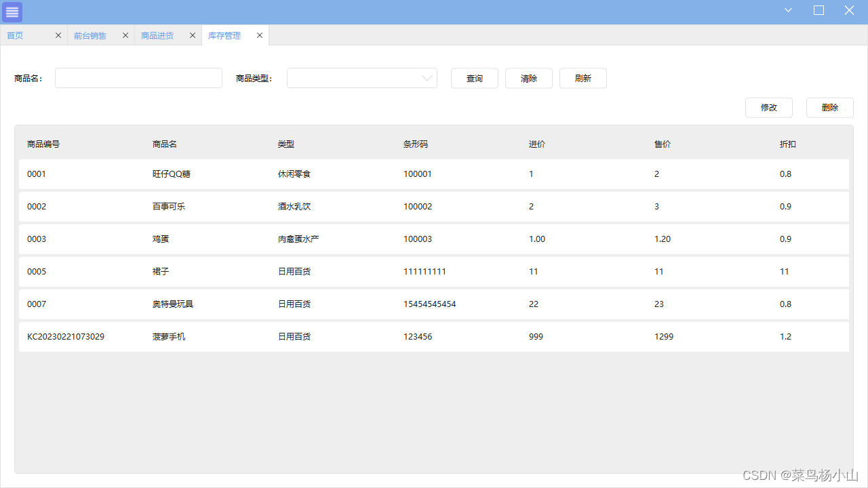
Task: Close the 商品进货 tab
Action: tap(192, 35)
